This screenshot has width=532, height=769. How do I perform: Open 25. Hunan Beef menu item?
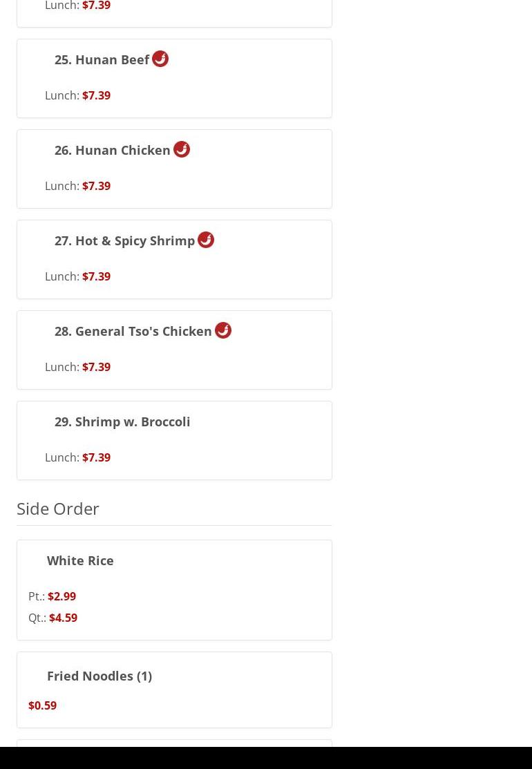click(102, 59)
